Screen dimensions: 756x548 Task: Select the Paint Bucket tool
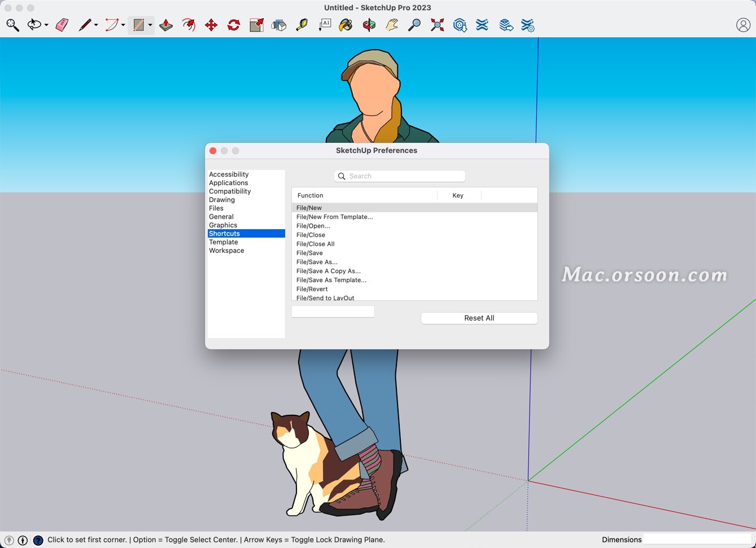[x=346, y=25]
